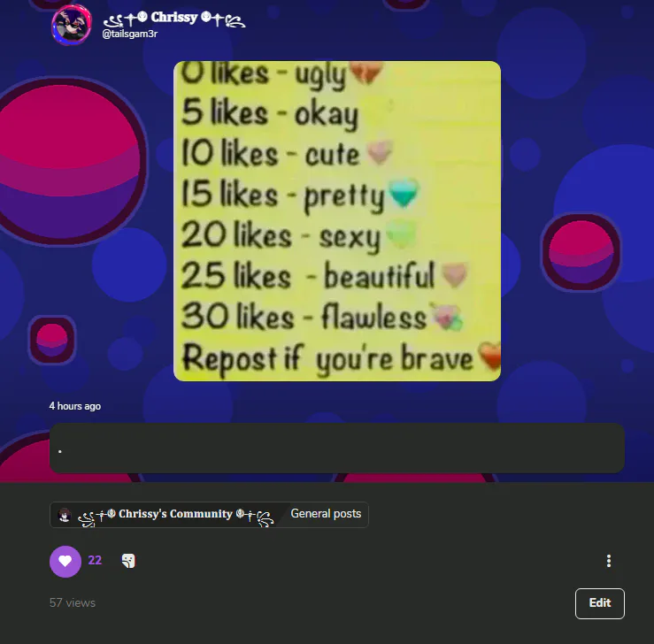Viewport: 654px width, 644px height.
Task: Click the broken heart emoji beside 'ugly'
Action: (x=365, y=72)
